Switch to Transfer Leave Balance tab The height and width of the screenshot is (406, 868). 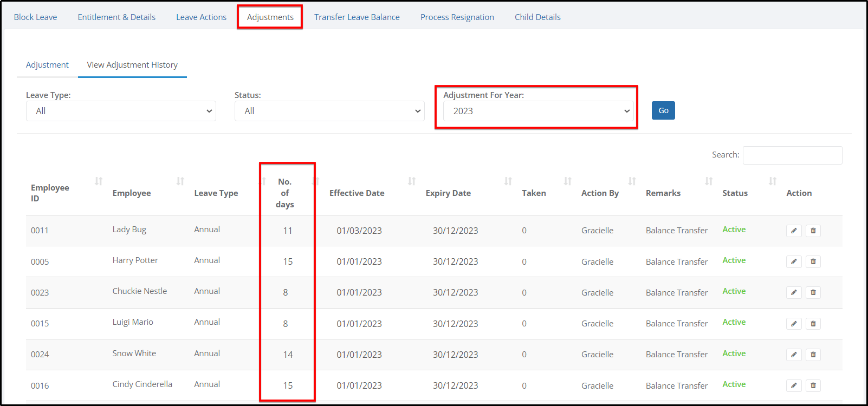click(357, 17)
